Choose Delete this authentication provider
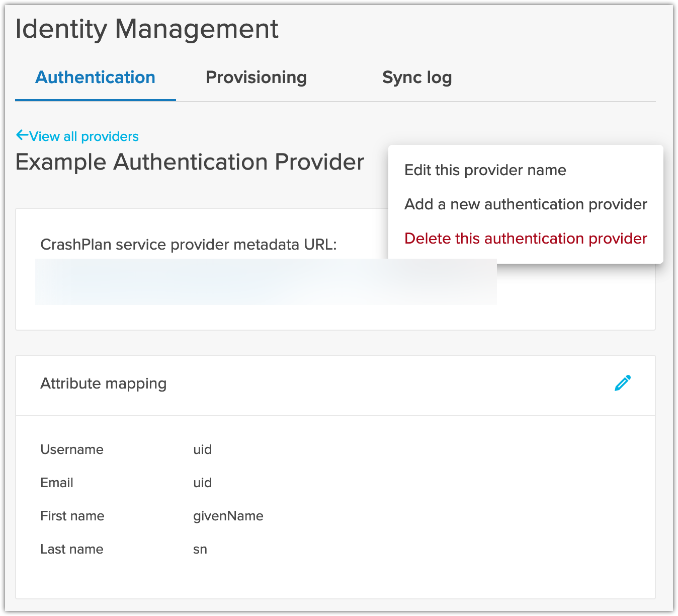The width and height of the screenshot is (678, 616). pyautogui.click(x=525, y=239)
